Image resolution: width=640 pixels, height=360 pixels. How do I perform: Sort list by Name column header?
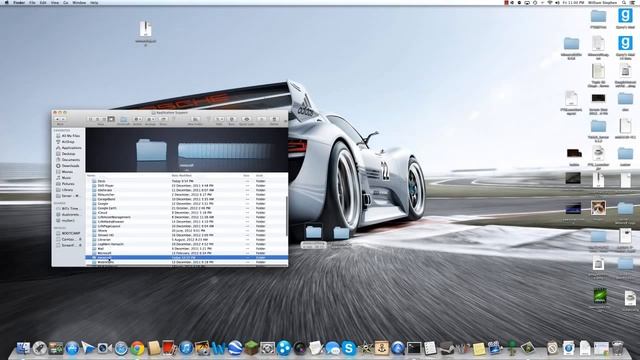tap(91, 176)
